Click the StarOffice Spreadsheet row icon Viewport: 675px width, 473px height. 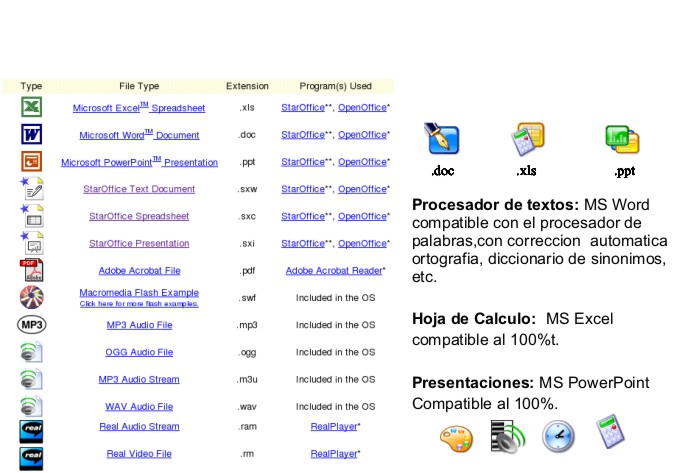(32, 216)
